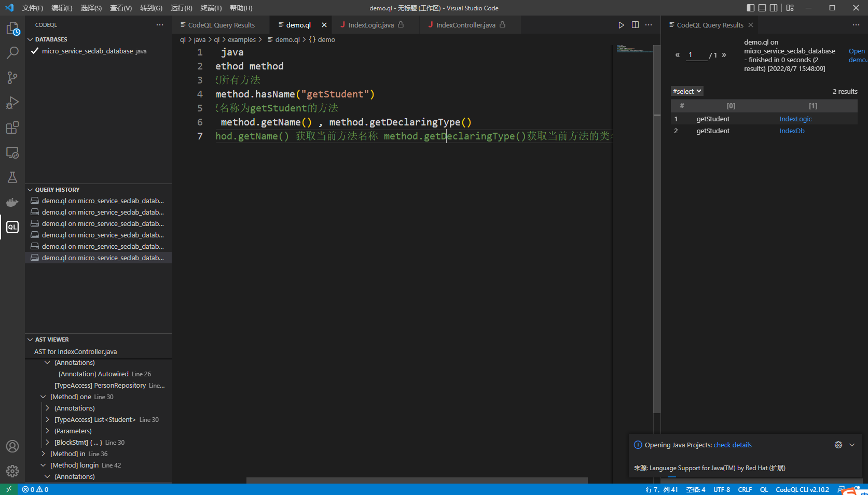Open the 查看(V) menu
This screenshot has width=868, height=495.
click(x=121, y=8)
